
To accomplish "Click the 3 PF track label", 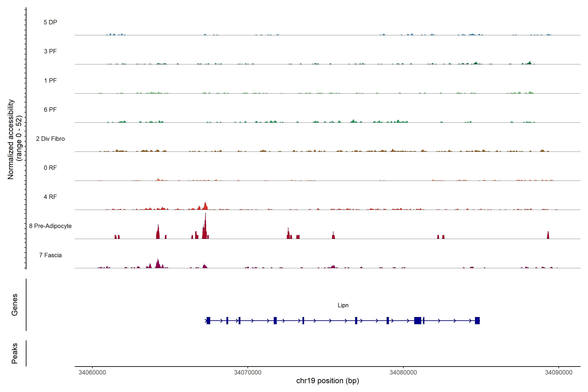I will (50, 51).
